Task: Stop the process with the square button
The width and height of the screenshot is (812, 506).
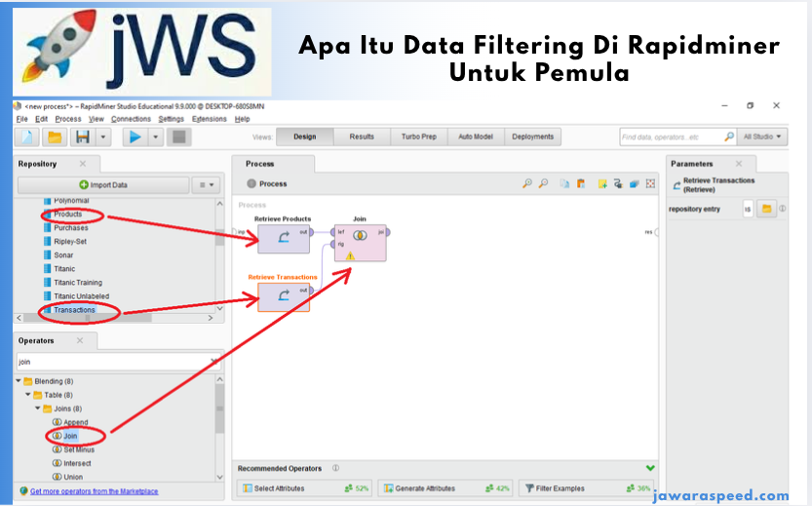Action: coord(179,137)
